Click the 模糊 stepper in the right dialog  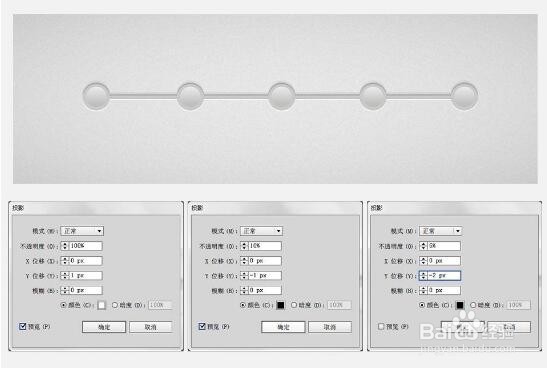423,290
